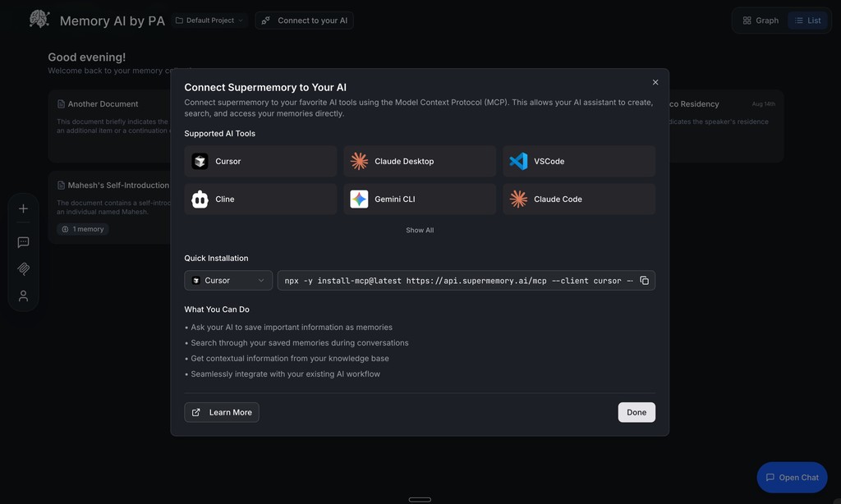
Task: Select Claude Code from Supported AI Tools
Action: 578,199
